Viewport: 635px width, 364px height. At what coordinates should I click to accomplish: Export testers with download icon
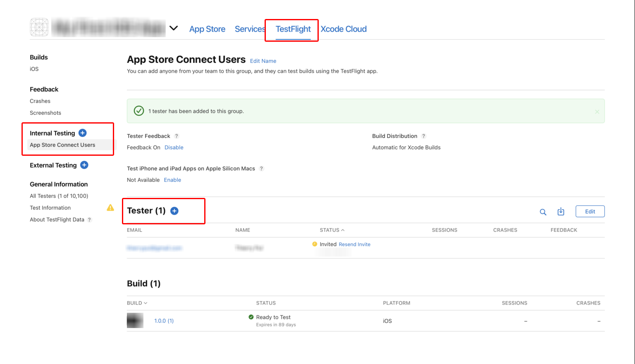point(561,212)
